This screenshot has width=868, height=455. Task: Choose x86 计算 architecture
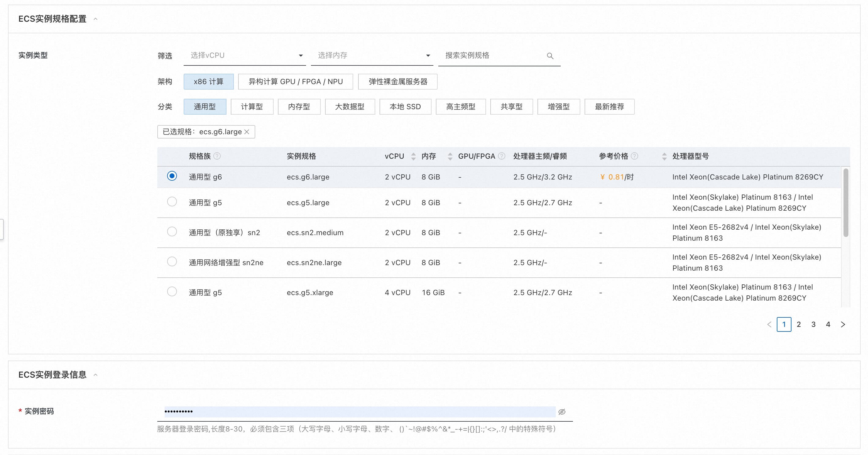click(x=208, y=81)
